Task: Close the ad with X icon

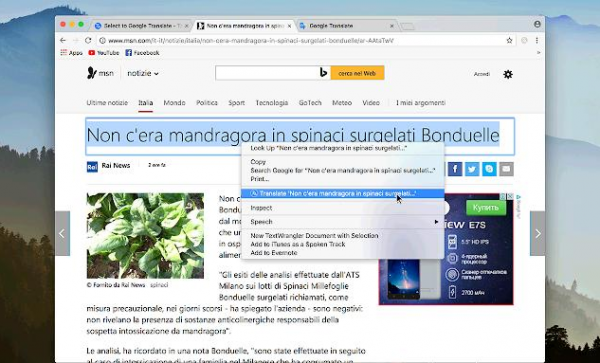Action: click(510, 196)
